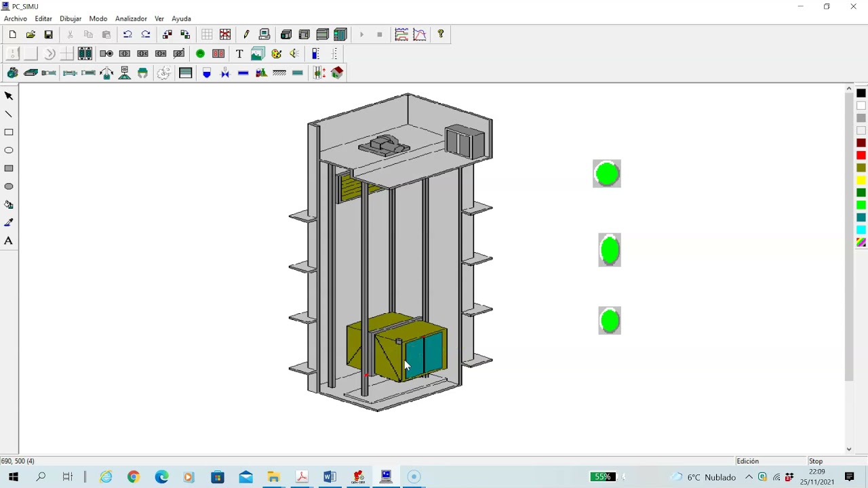Open file using the folder icon
Viewport: 868px width, 488px height.
click(x=31, y=35)
